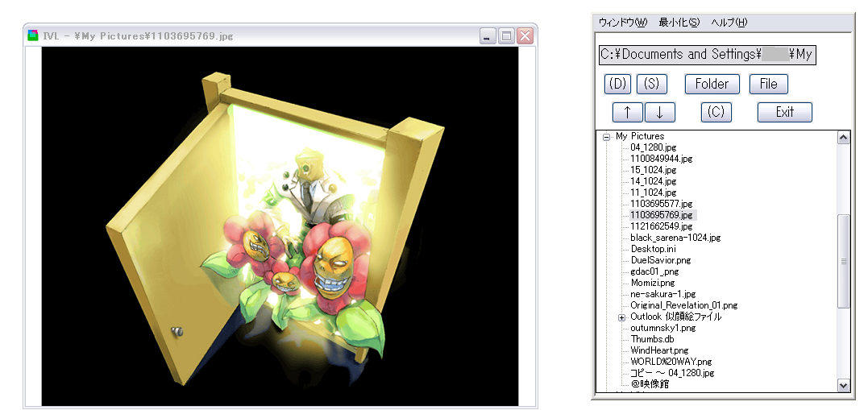Select Thumbs.db in the file tree
The width and height of the screenshot is (868, 410).
[652, 339]
